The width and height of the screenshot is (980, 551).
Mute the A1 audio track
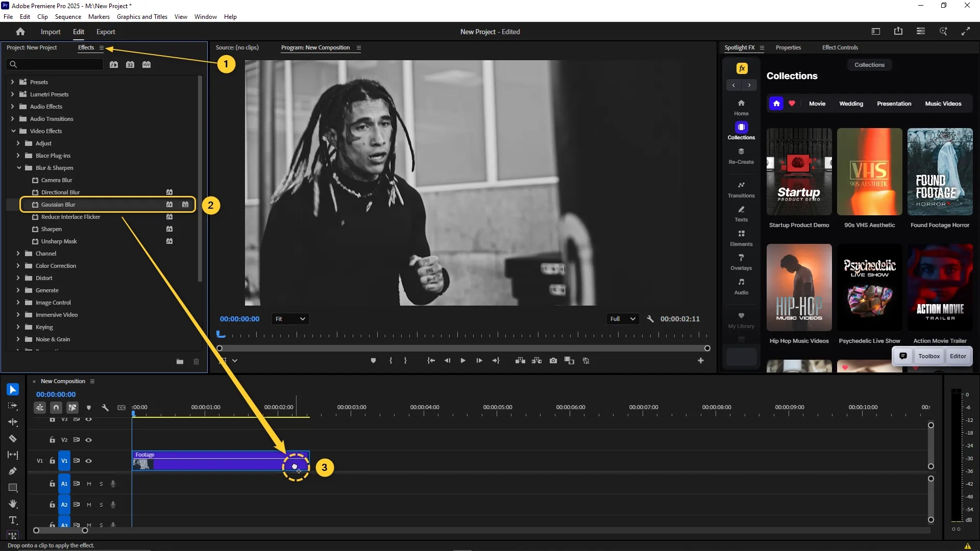(x=89, y=484)
